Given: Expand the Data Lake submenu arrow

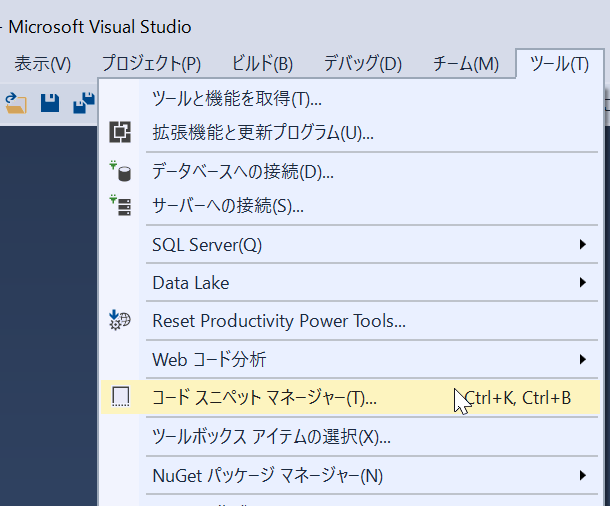Looking at the screenshot, I should (x=582, y=283).
